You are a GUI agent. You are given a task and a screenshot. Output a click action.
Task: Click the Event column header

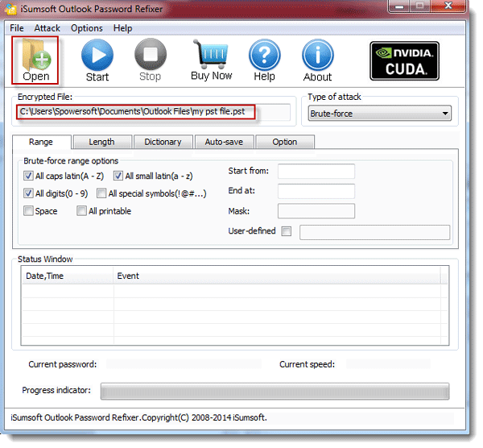tap(277, 276)
